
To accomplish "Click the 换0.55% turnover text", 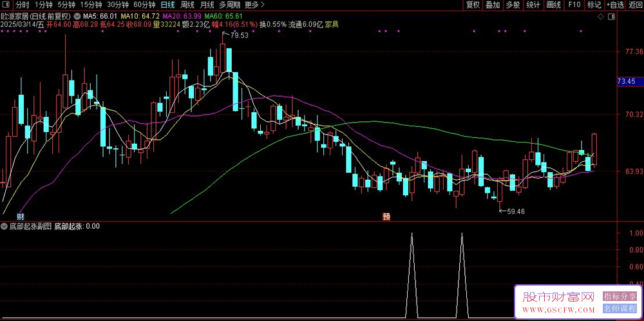I will (x=272, y=24).
